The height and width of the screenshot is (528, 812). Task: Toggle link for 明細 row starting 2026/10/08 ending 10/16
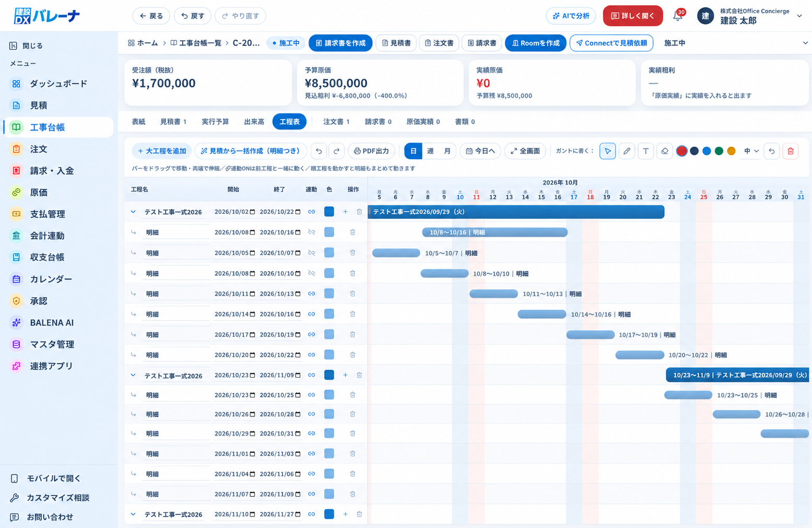(311, 232)
